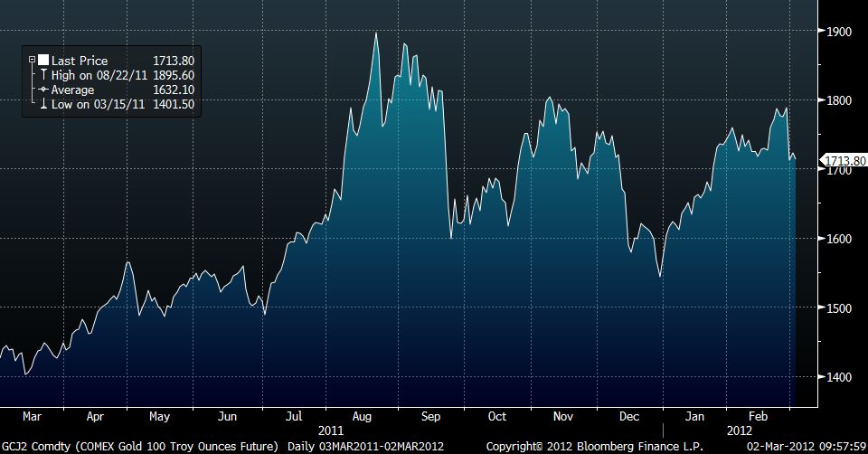This screenshot has width=868, height=454.
Task: Click the Dec label on the time axis
Action: coord(628,417)
